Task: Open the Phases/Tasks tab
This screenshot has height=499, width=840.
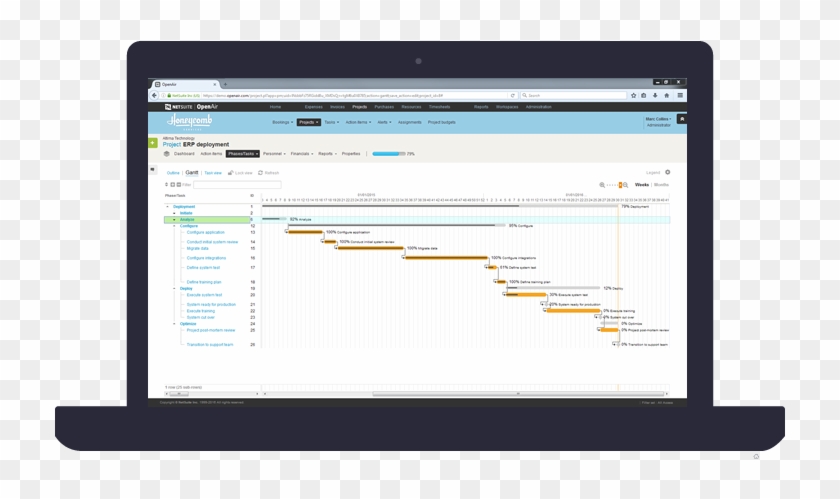Action: point(242,154)
